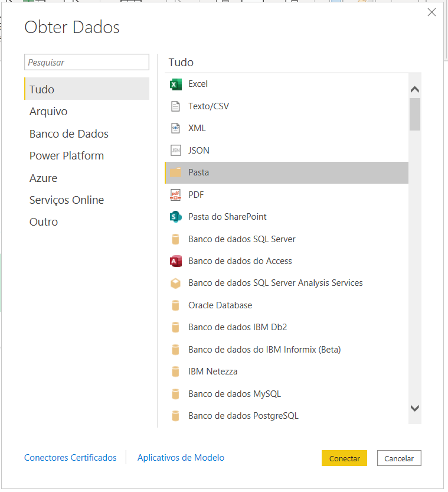Close the Obter Dados dialog

click(x=431, y=12)
